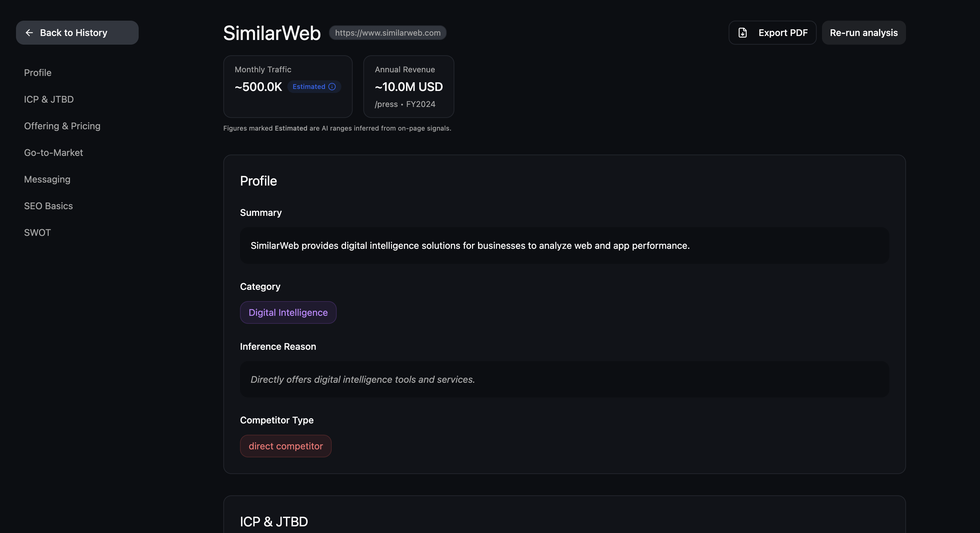
Task: Click Re-run analysis button
Action: [863, 33]
